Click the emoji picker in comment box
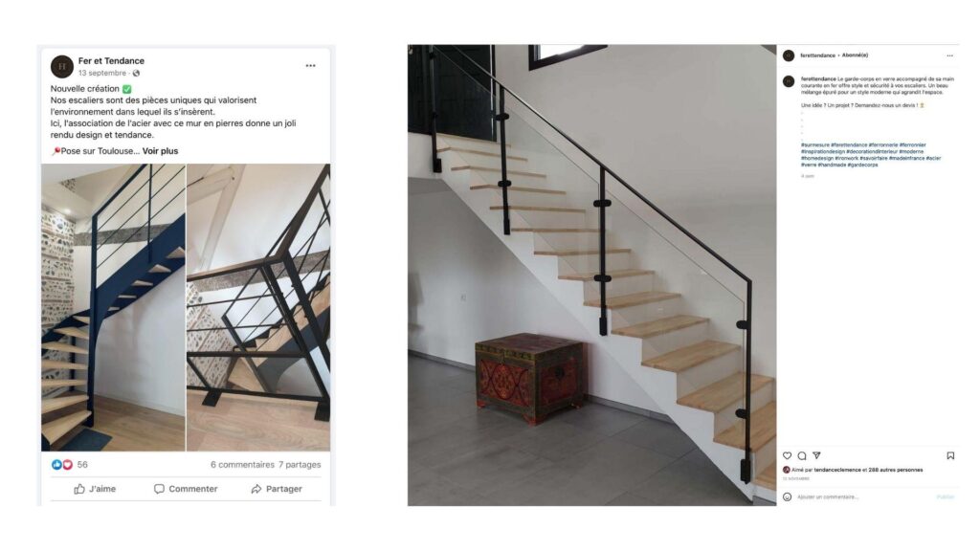 tap(788, 497)
